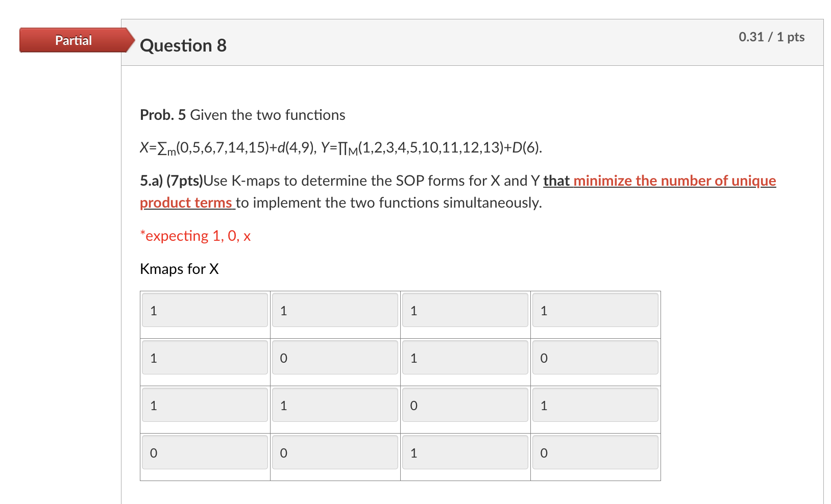
Task: Select the third-row first cell containing 1
Action: tap(204, 405)
